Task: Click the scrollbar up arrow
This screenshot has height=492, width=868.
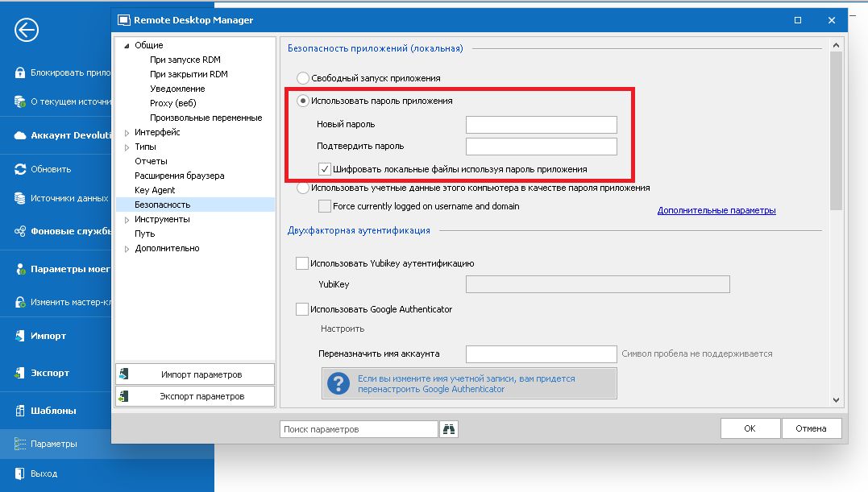Action: click(836, 45)
